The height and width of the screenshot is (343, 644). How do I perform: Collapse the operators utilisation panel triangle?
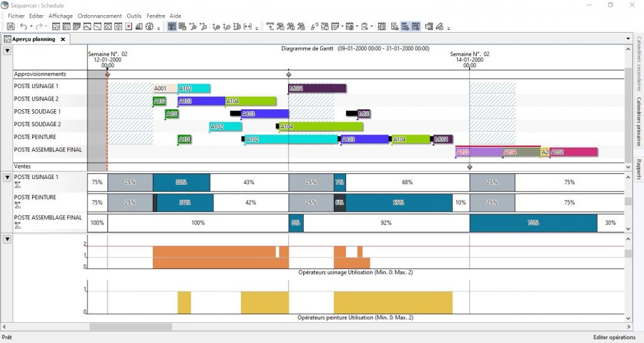point(7,239)
